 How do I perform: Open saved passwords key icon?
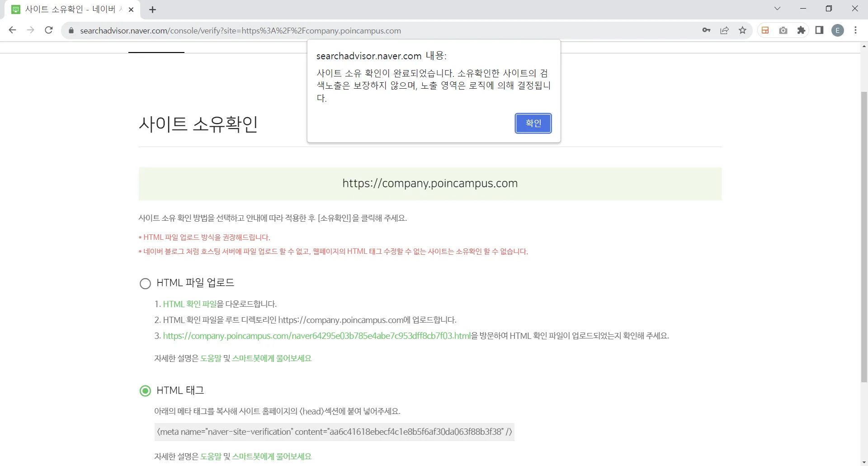click(706, 30)
